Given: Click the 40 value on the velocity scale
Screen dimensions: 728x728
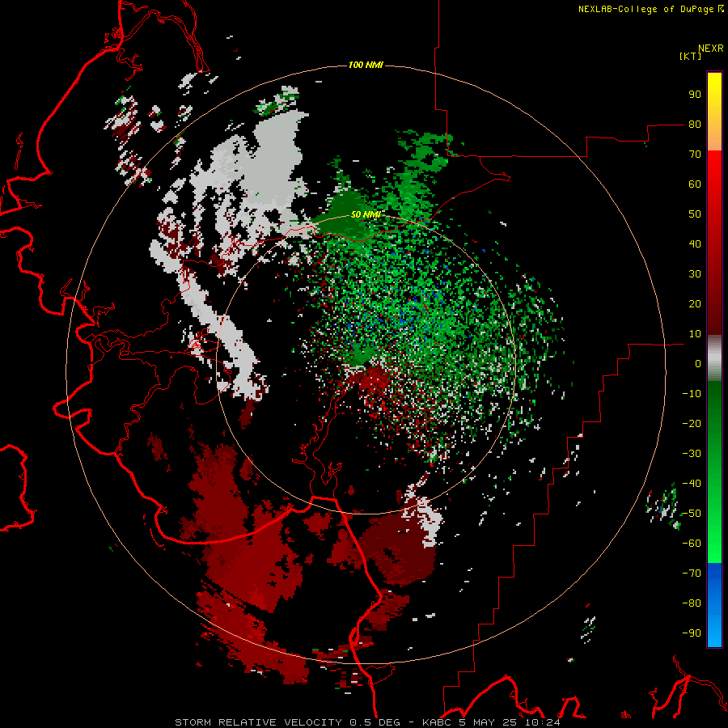Looking at the screenshot, I should click(x=695, y=244).
